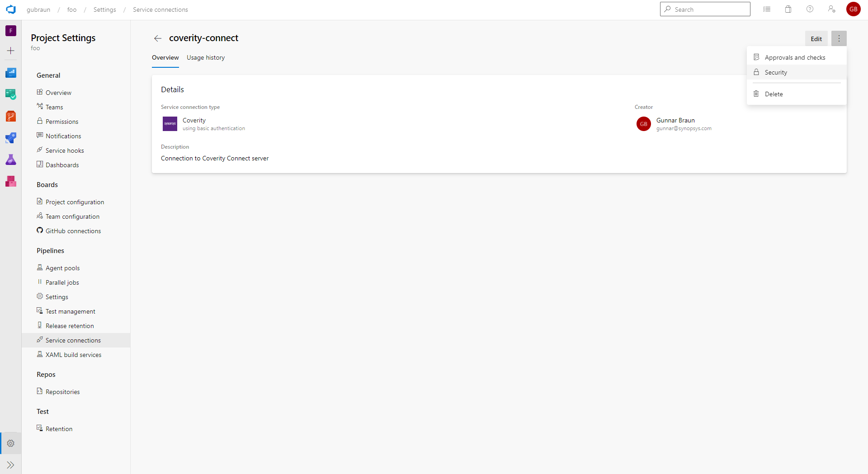Image resolution: width=868 pixels, height=474 pixels.
Task: Open the help question mark icon
Action: (810, 9)
